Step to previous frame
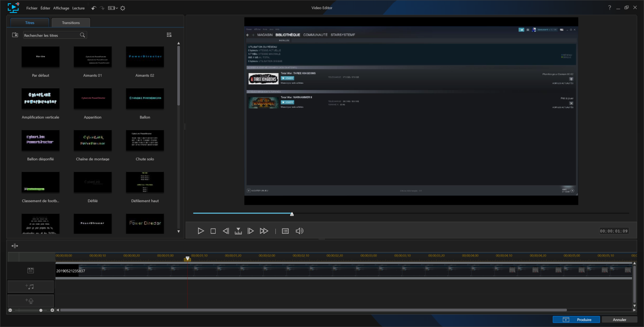 point(226,231)
